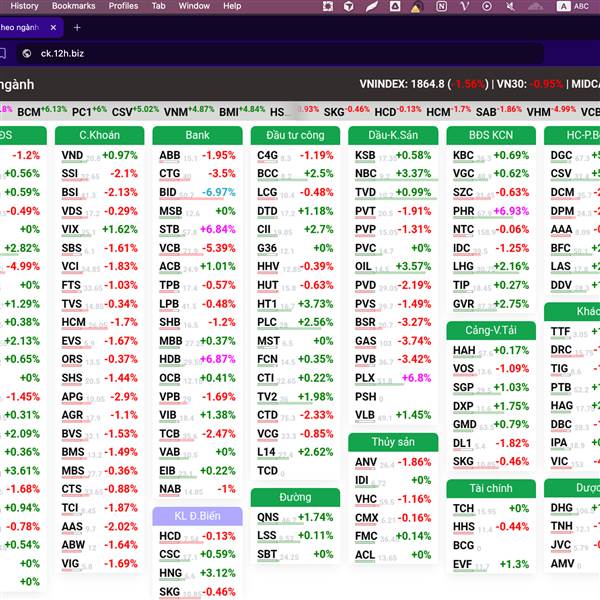Click the globe site info icon

(26, 54)
